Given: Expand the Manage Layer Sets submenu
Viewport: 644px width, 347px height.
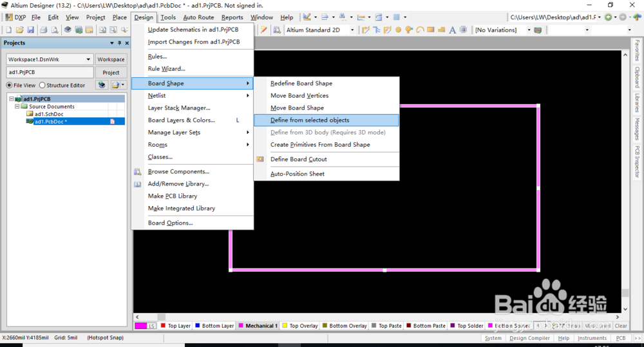Looking at the screenshot, I should tap(192, 132).
